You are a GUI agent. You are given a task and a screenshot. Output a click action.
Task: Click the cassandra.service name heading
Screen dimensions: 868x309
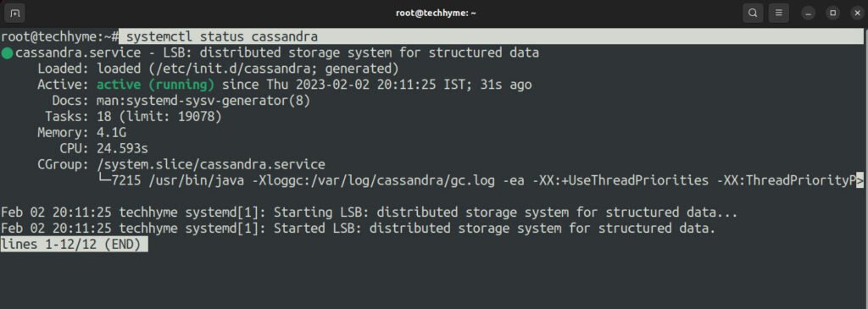(x=78, y=53)
